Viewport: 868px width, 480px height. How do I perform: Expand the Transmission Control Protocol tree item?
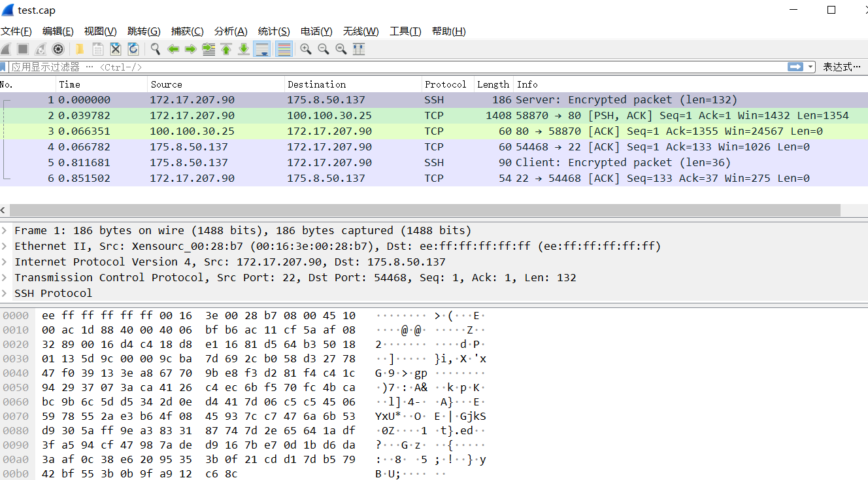(x=5, y=278)
